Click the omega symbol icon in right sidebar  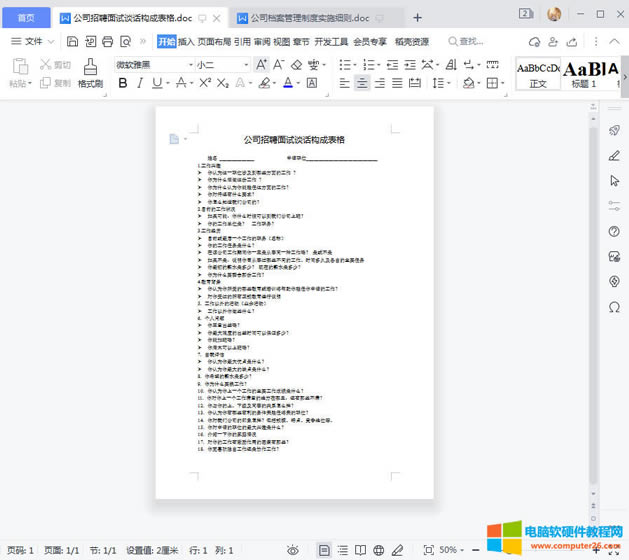pyautogui.click(x=615, y=306)
